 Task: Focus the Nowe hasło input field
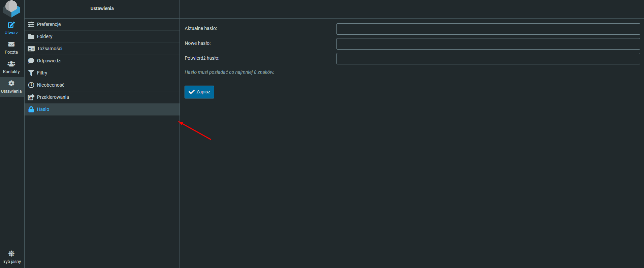point(488,44)
